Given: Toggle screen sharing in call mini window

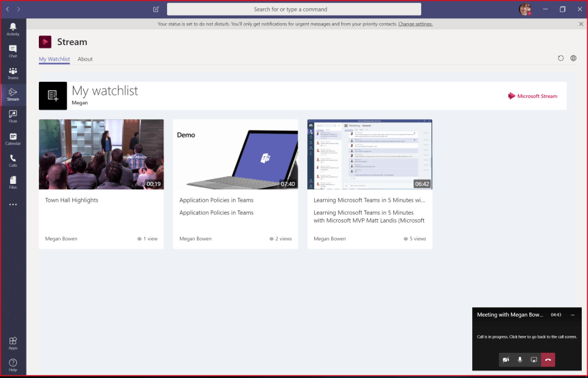Looking at the screenshot, I should (x=534, y=360).
